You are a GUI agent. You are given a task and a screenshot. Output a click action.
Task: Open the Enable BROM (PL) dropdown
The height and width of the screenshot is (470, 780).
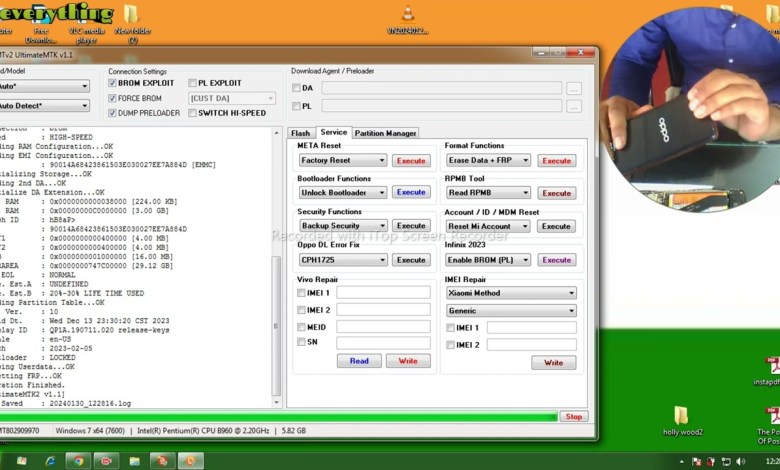[488, 260]
